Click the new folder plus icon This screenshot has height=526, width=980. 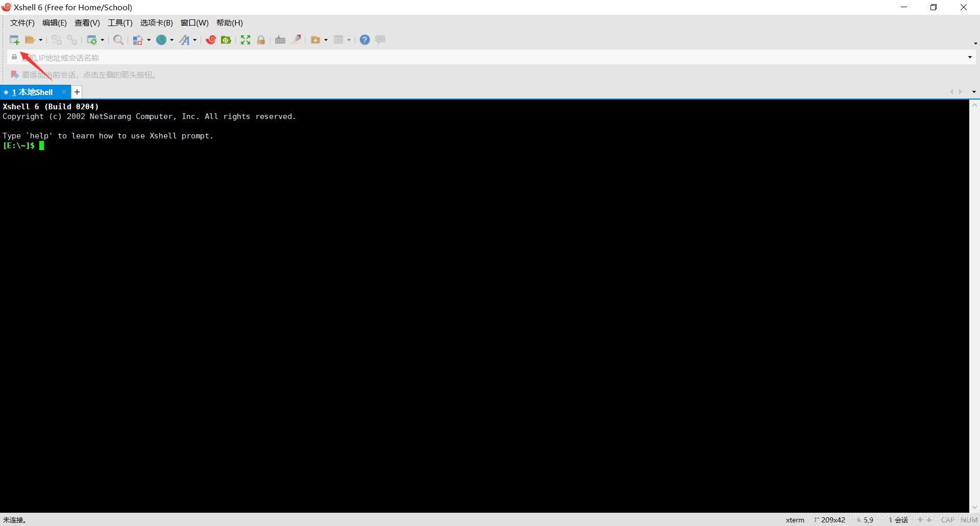coord(315,40)
